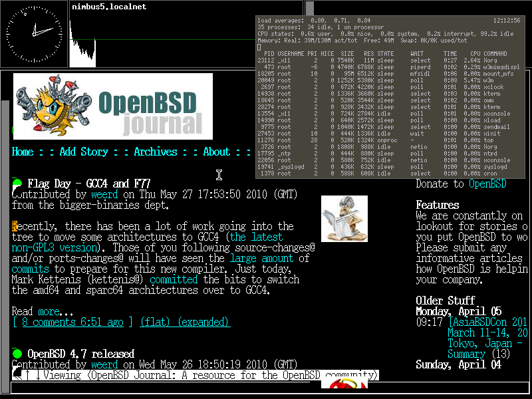Click the newspaper reader topic image

(344, 219)
